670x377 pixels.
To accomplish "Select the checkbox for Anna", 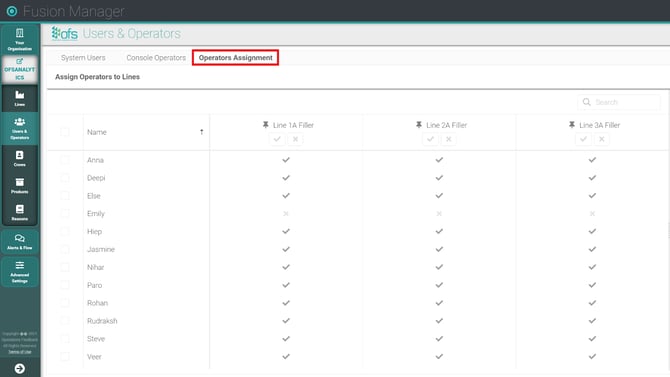I will tap(65, 160).
